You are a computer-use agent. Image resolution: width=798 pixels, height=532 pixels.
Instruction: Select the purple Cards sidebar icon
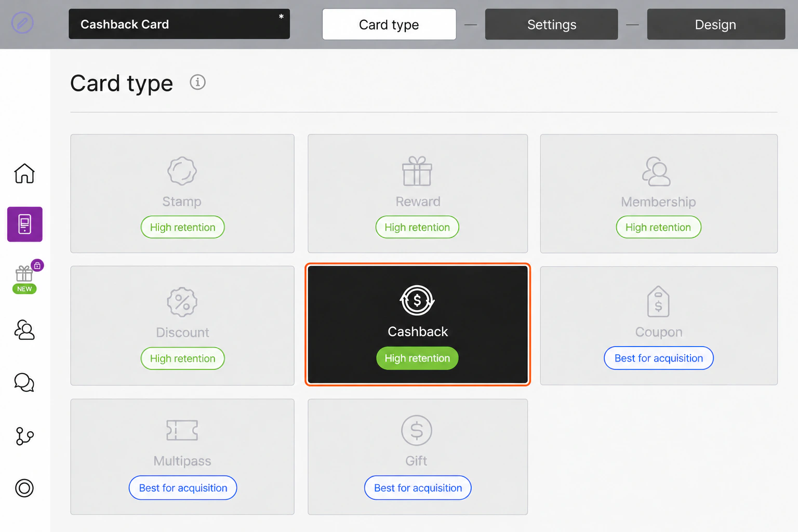click(24, 224)
